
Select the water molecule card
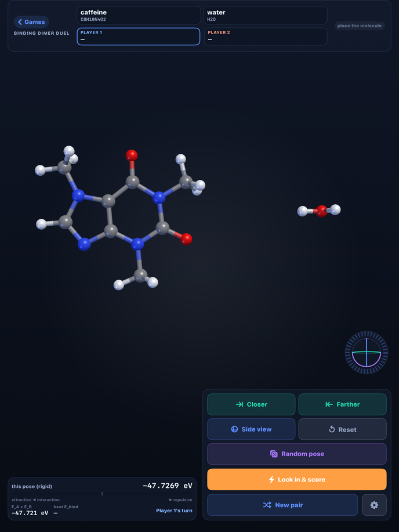[x=266, y=15]
